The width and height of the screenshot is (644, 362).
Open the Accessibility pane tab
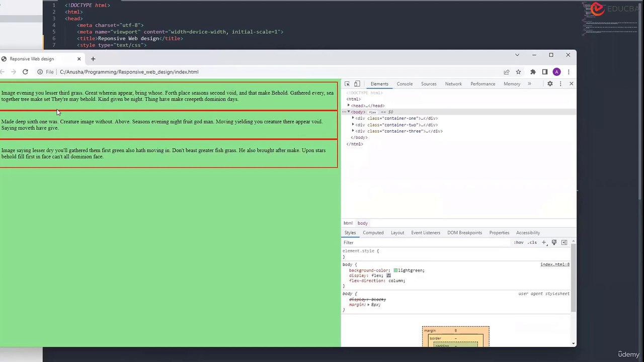point(528,233)
